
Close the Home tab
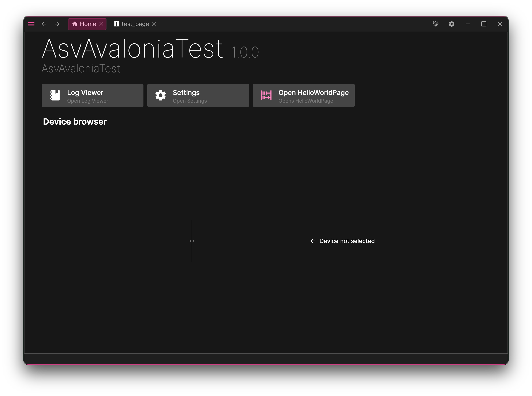(101, 24)
